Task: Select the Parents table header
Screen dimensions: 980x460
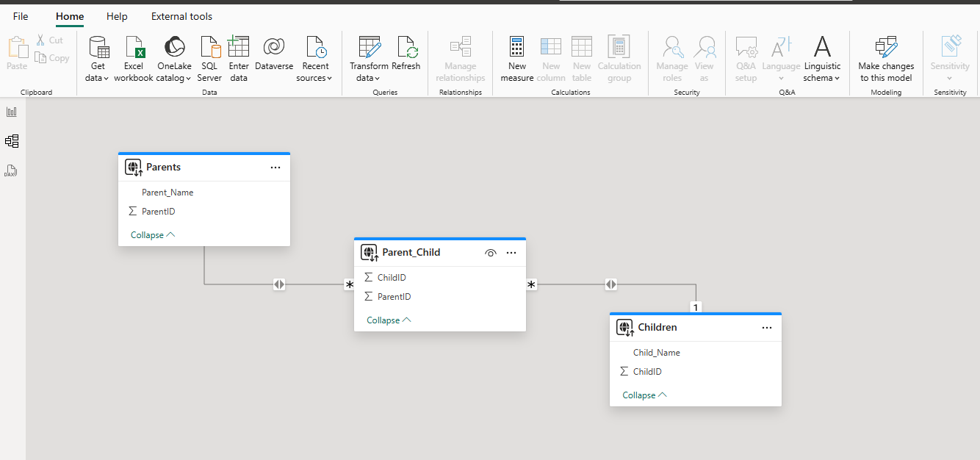Action: tap(204, 168)
